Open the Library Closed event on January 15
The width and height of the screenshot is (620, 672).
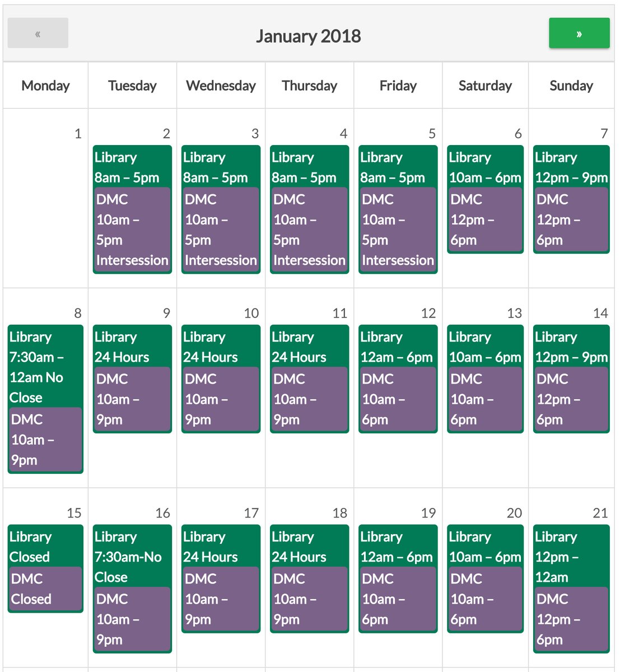click(x=45, y=547)
